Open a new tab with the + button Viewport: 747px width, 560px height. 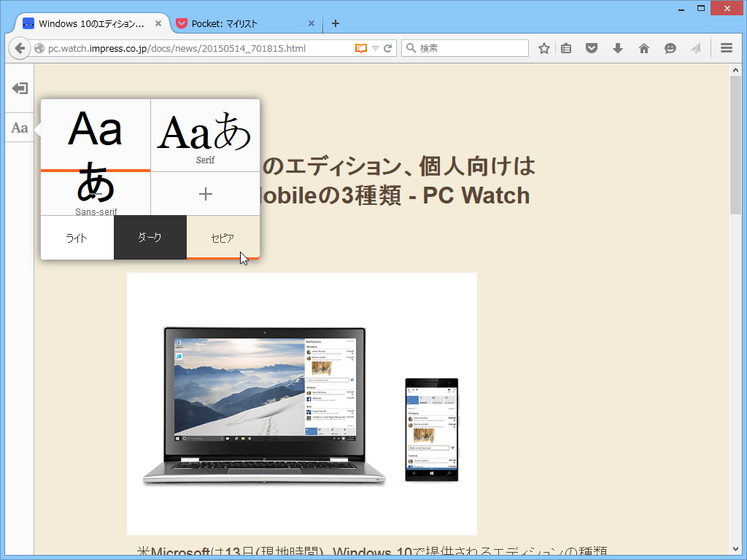coord(335,23)
